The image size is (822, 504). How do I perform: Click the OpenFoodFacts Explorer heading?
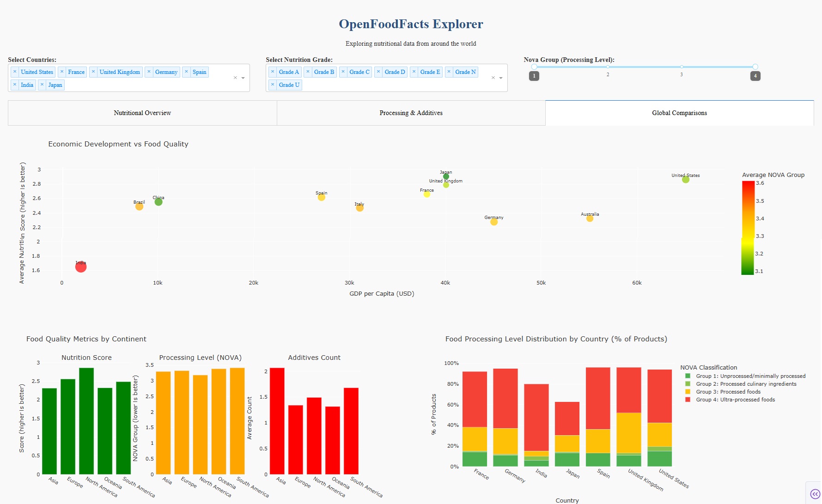[411, 24]
